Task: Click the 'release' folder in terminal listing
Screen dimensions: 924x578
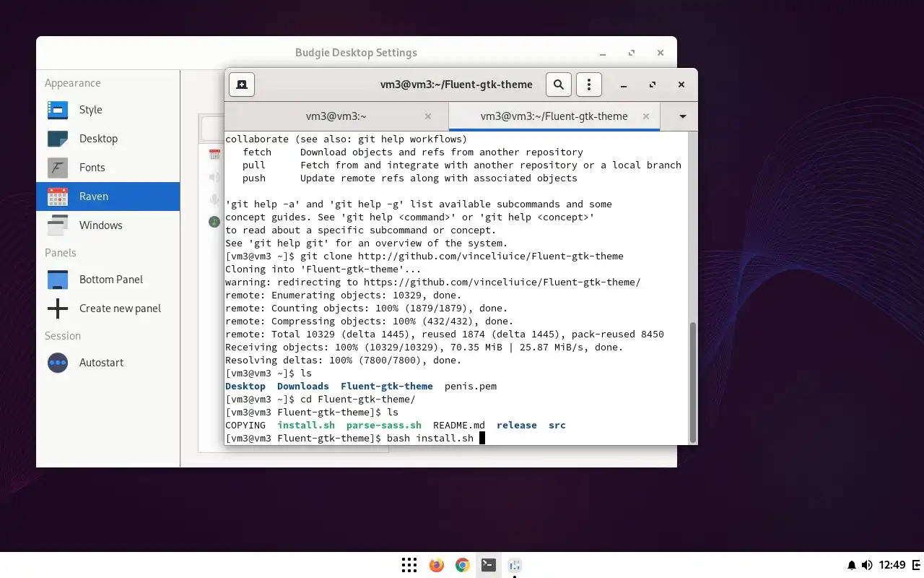Action: pyautogui.click(x=517, y=425)
